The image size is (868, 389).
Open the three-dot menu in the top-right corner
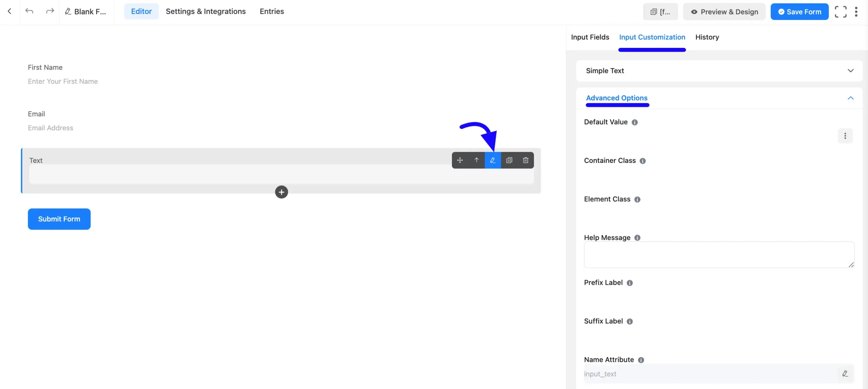click(857, 11)
